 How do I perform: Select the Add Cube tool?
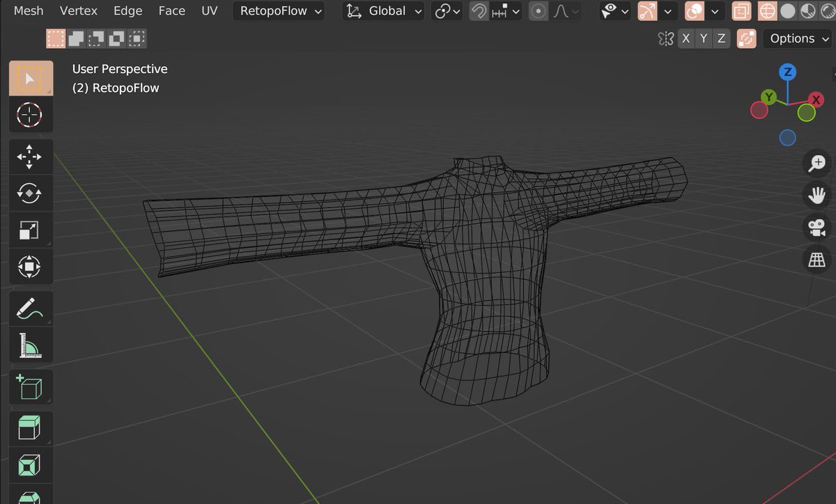31,387
